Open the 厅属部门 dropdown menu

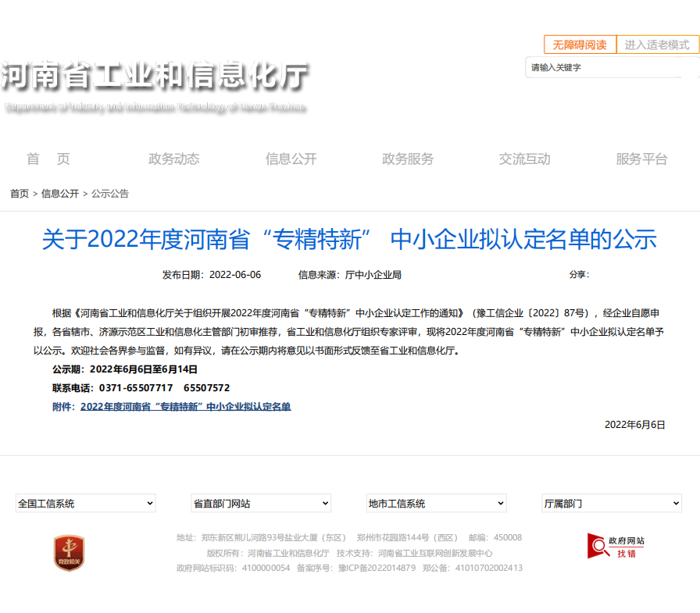click(612, 504)
